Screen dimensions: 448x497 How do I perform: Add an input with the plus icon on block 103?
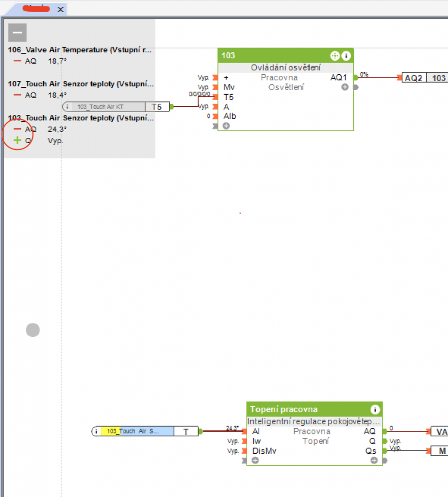pos(226,125)
